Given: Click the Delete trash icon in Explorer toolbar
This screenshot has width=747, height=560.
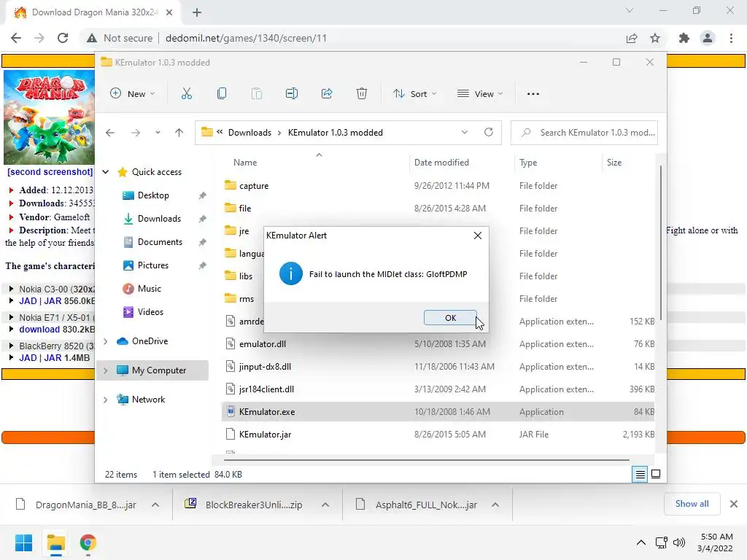Looking at the screenshot, I should pyautogui.click(x=362, y=94).
